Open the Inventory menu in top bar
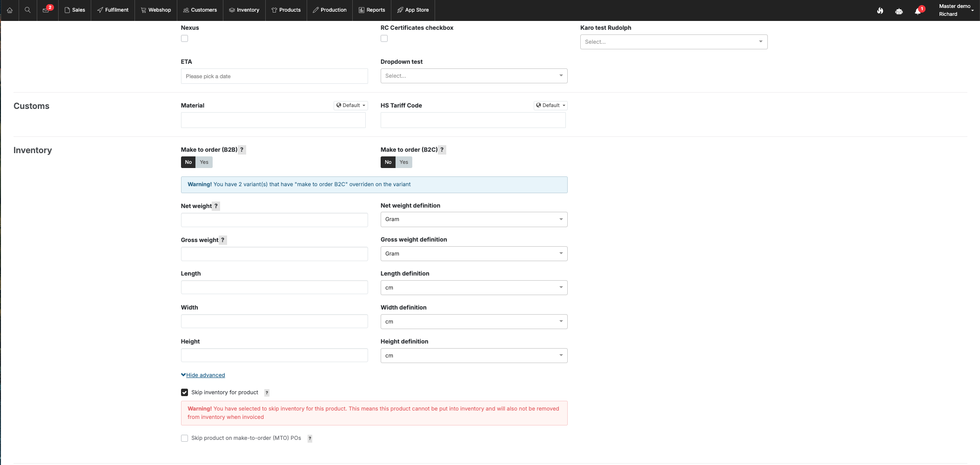980x465 pixels. [244, 10]
